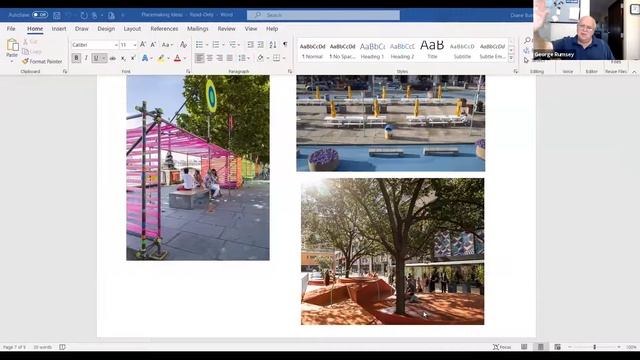Open the font size dropdown

(135, 45)
